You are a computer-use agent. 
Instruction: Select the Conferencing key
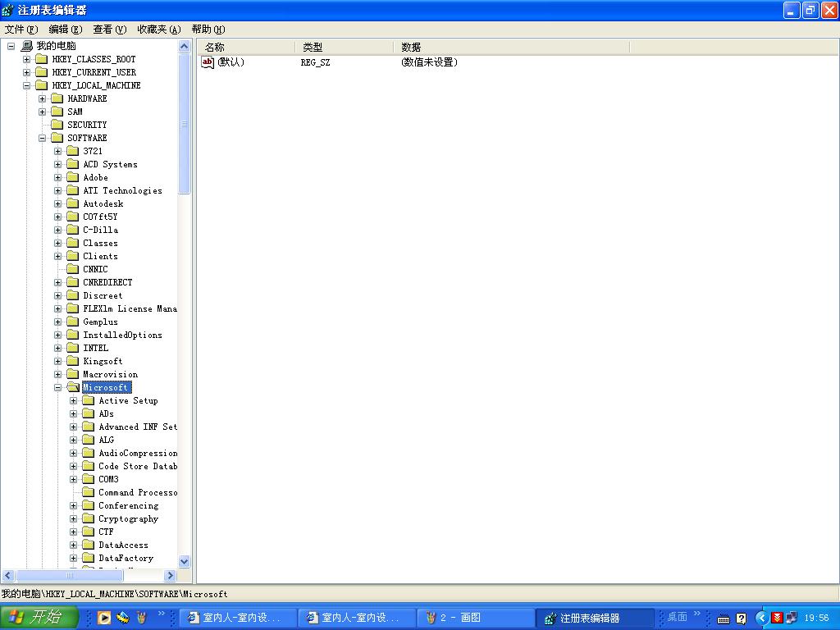[x=129, y=505]
